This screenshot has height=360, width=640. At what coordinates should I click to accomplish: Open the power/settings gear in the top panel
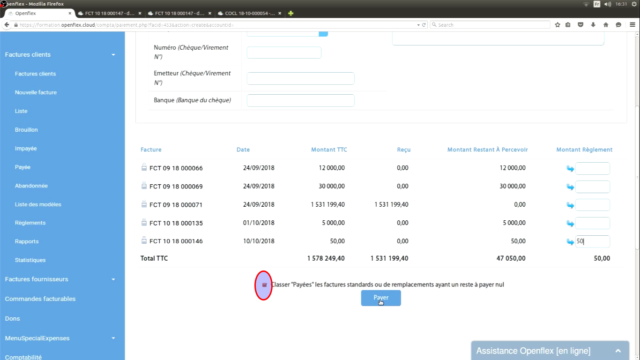[635, 4]
